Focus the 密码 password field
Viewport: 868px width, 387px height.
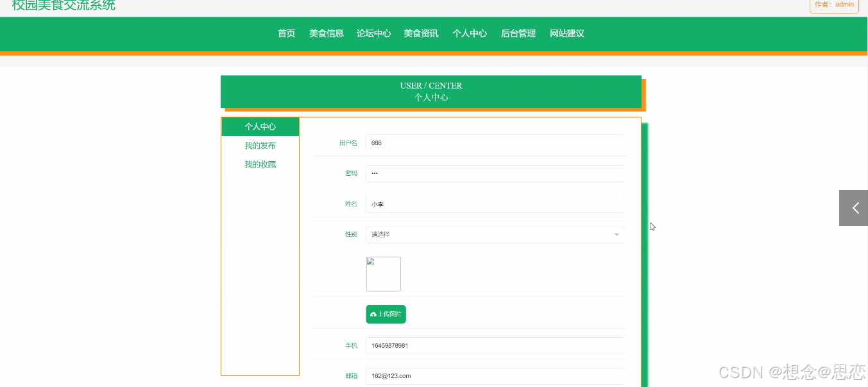tap(495, 173)
